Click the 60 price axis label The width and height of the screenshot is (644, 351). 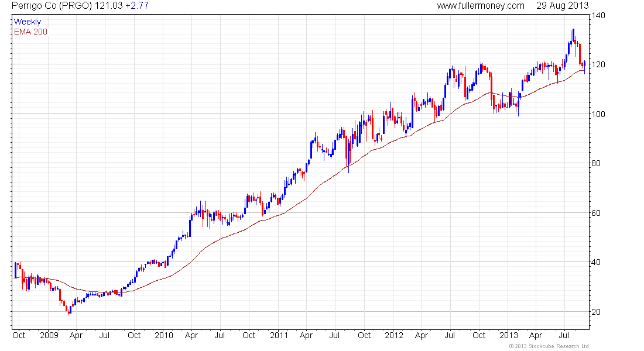pos(595,213)
